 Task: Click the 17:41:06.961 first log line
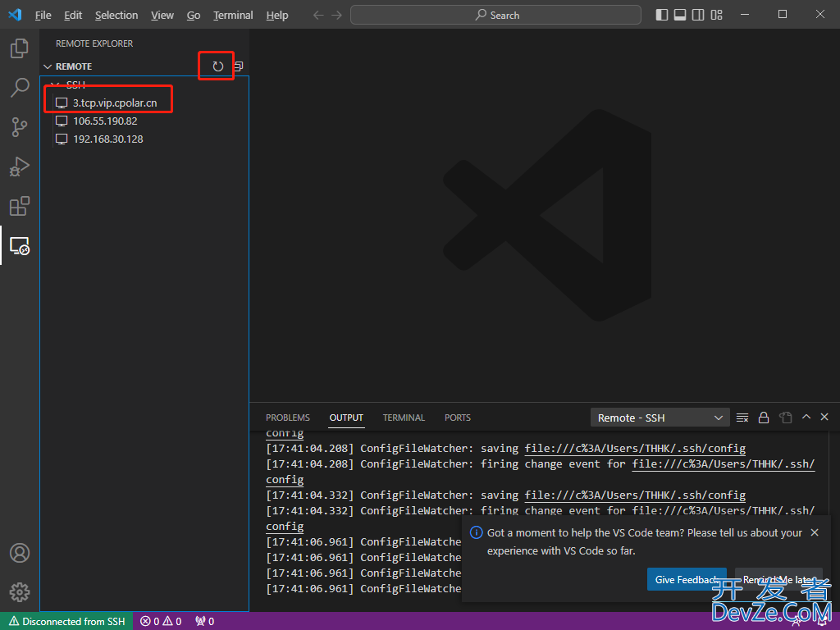[363, 542]
